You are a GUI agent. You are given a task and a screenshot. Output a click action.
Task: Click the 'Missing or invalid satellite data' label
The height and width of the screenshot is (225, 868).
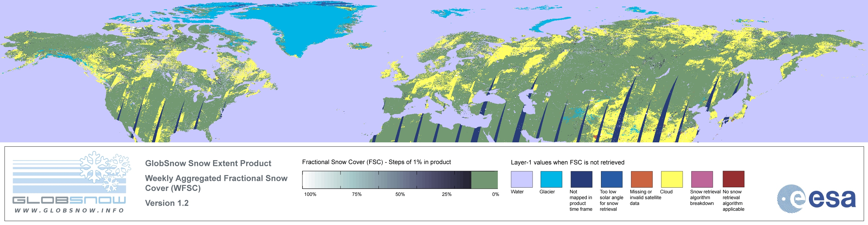[645, 197]
